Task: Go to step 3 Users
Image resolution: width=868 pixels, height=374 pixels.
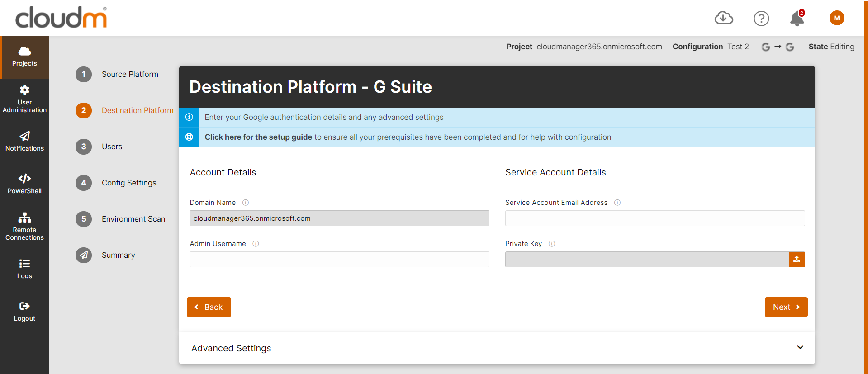Action: coord(99,147)
